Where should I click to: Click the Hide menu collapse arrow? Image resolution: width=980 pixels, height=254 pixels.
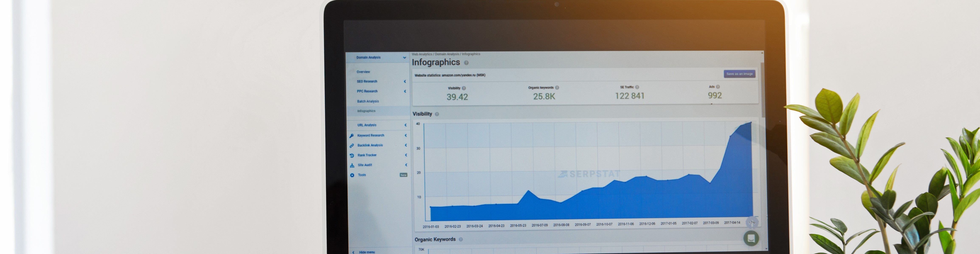click(x=353, y=252)
